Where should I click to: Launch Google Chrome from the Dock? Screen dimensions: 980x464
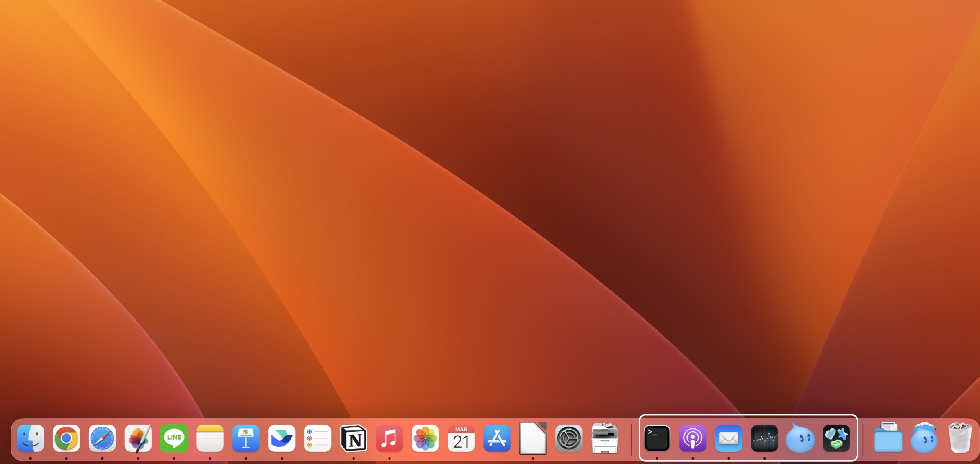pyautogui.click(x=66, y=438)
